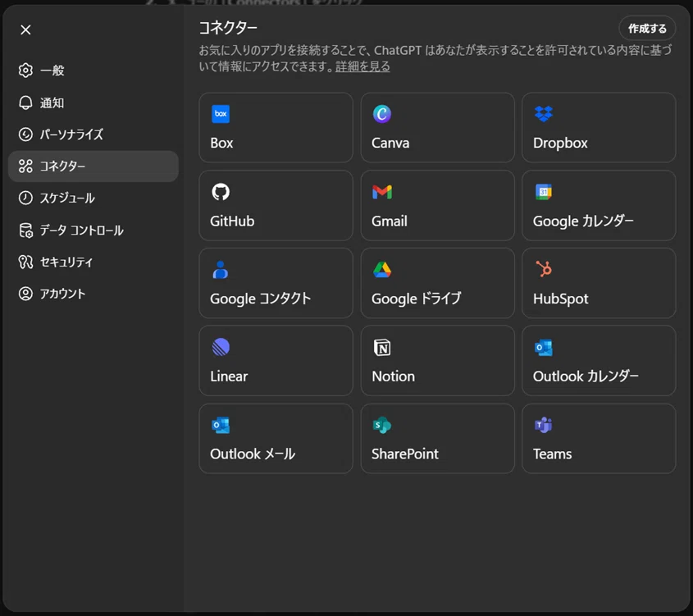Click the Google ドライブ triangle icon
The image size is (693, 616).
(382, 270)
